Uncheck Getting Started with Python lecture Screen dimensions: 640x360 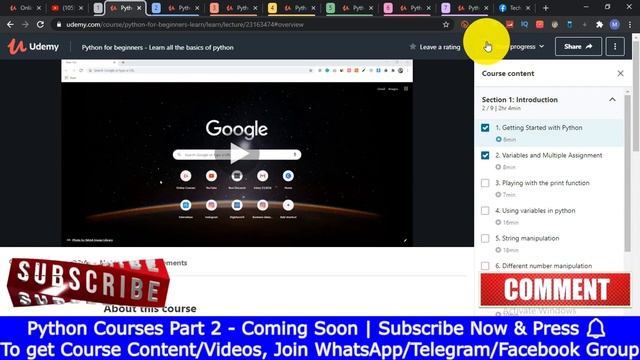[x=485, y=128]
